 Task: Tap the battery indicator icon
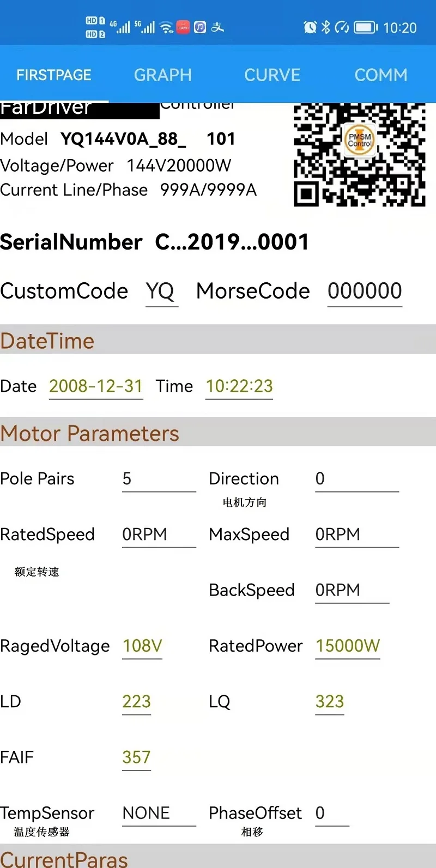pos(366,27)
